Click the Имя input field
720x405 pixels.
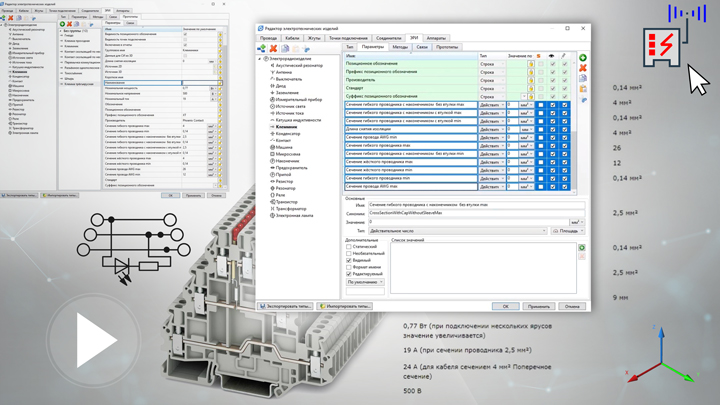pos(477,205)
